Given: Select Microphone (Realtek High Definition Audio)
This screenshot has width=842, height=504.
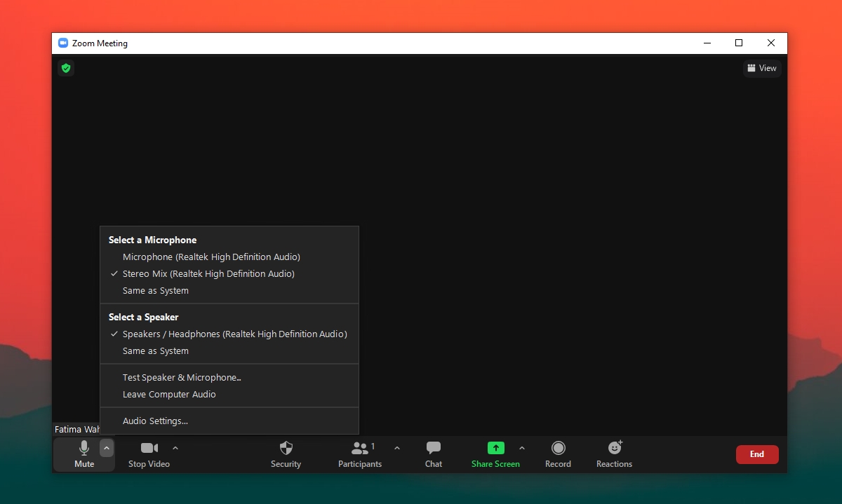Looking at the screenshot, I should 229,257.
